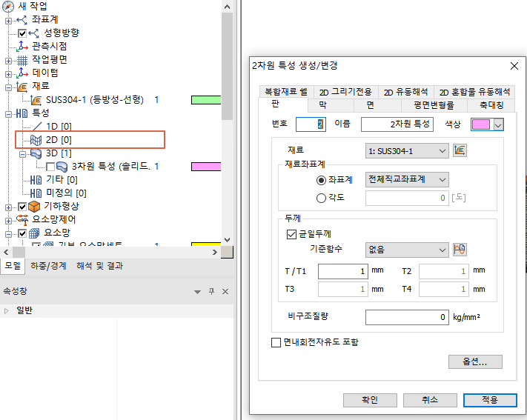Click the 기하형상 orange cube icon
This screenshot has height=420, width=527.
click(x=34, y=207)
